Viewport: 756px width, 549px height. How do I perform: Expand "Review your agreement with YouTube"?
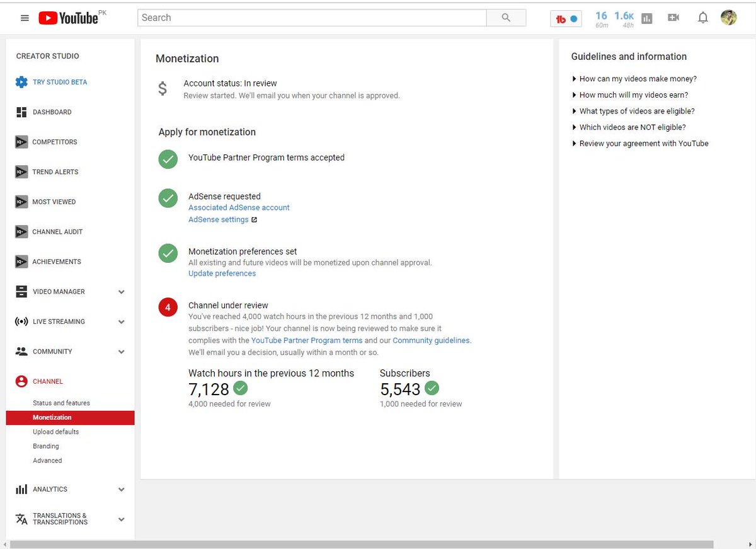640,144
